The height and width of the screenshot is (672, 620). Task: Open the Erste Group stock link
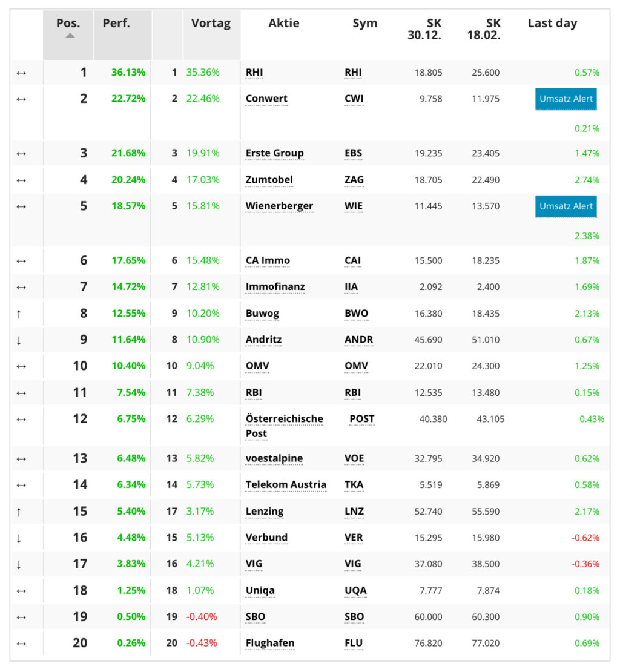click(x=274, y=153)
